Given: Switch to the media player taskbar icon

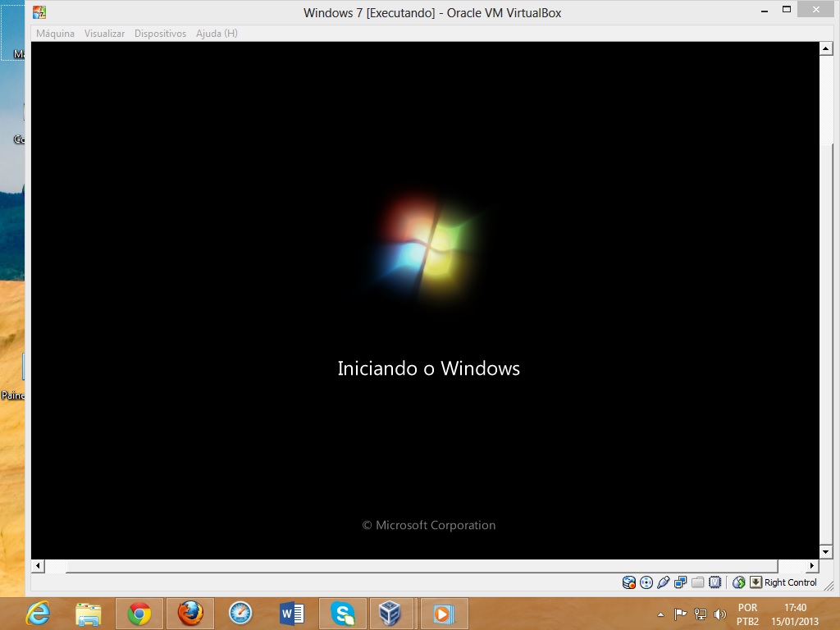Looking at the screenshot, I should (444, 614).
